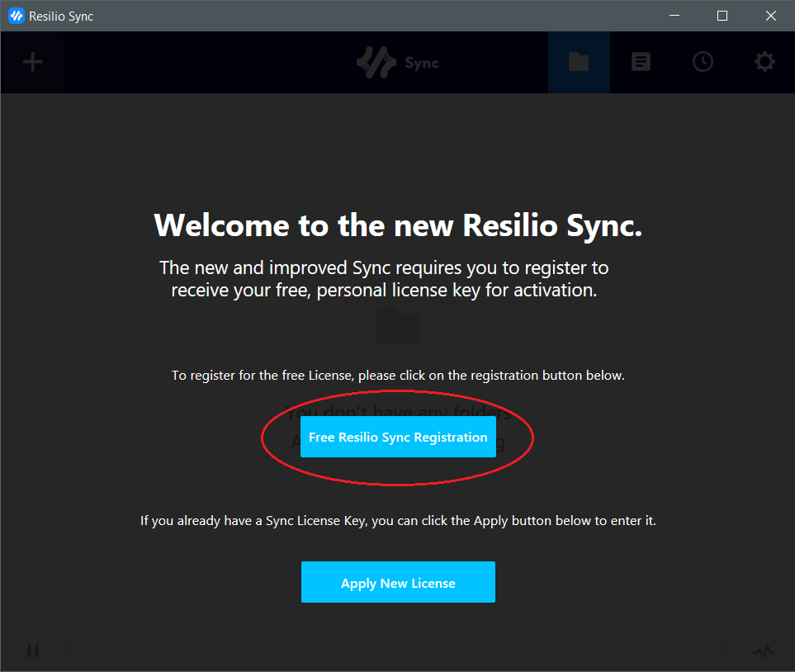Click the pause syncing icon
This screenshot has height=672, width=795.
click(33, 651)
